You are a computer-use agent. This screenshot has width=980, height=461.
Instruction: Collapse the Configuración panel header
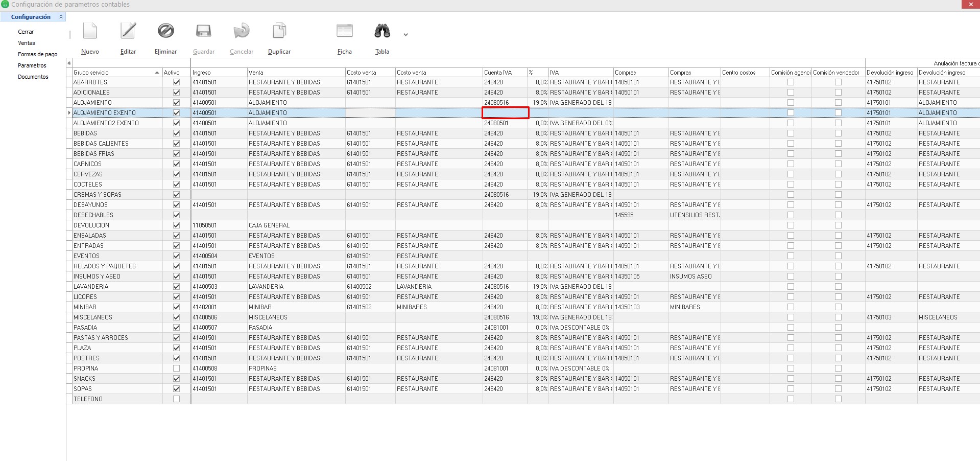[x=61, y=17]
